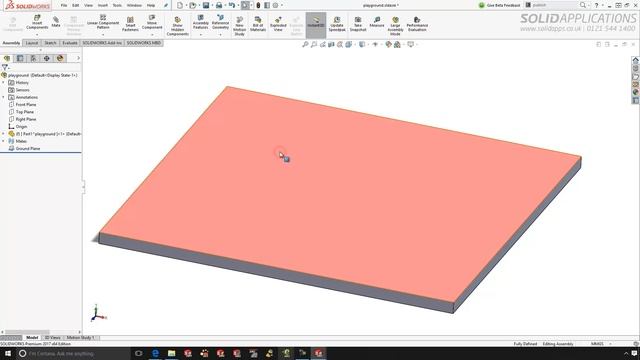Open a file from toolbar
The height and width of the screenshot is (360, 640).
(192, 5)
